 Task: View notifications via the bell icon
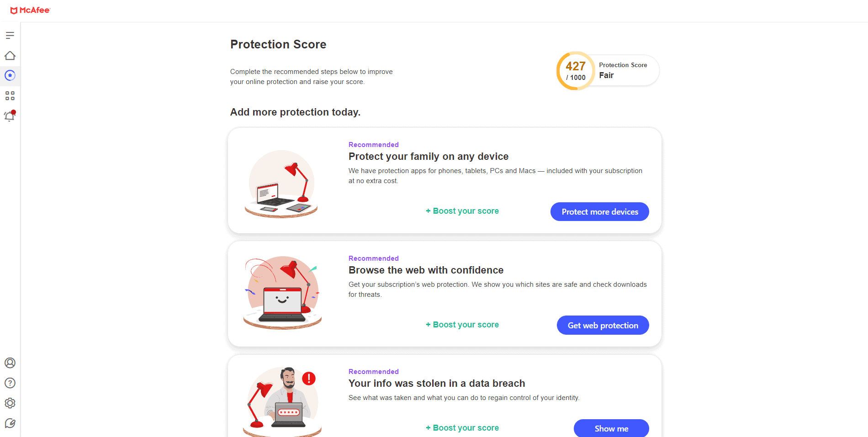(x=10, y=116)
